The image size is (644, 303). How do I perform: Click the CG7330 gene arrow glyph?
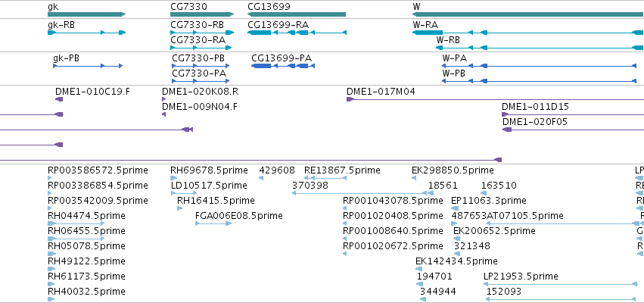202,14
